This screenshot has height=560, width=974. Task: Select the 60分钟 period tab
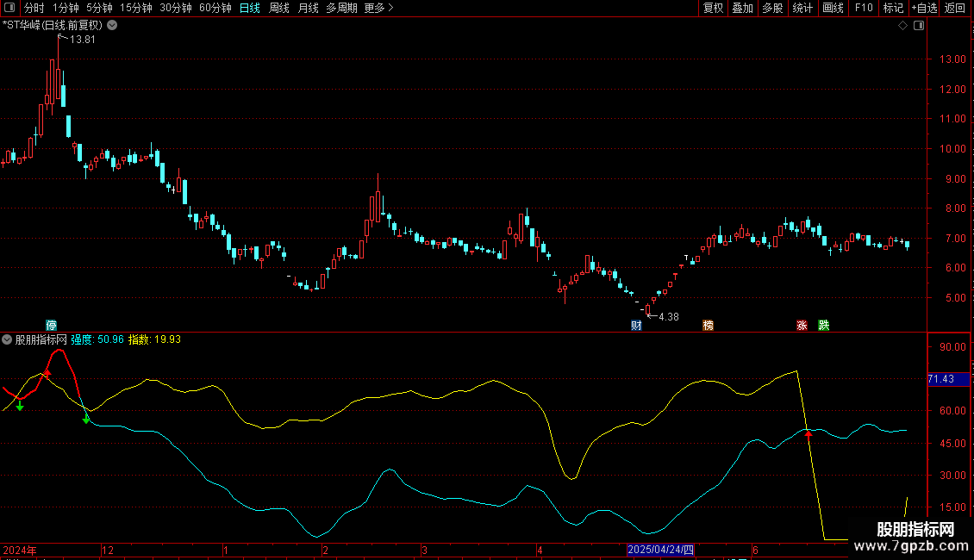point(215,8)
